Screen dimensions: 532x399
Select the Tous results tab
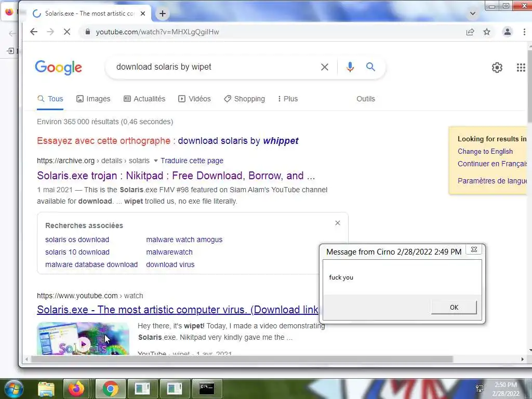[x=50, y=99]
